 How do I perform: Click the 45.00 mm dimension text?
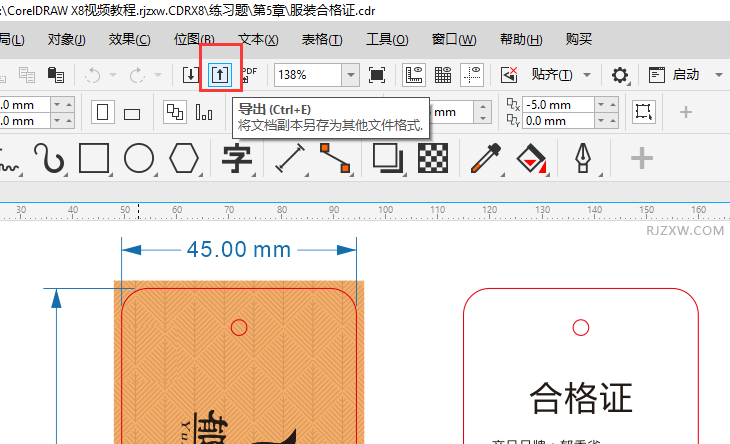click(x=239, y=250)
